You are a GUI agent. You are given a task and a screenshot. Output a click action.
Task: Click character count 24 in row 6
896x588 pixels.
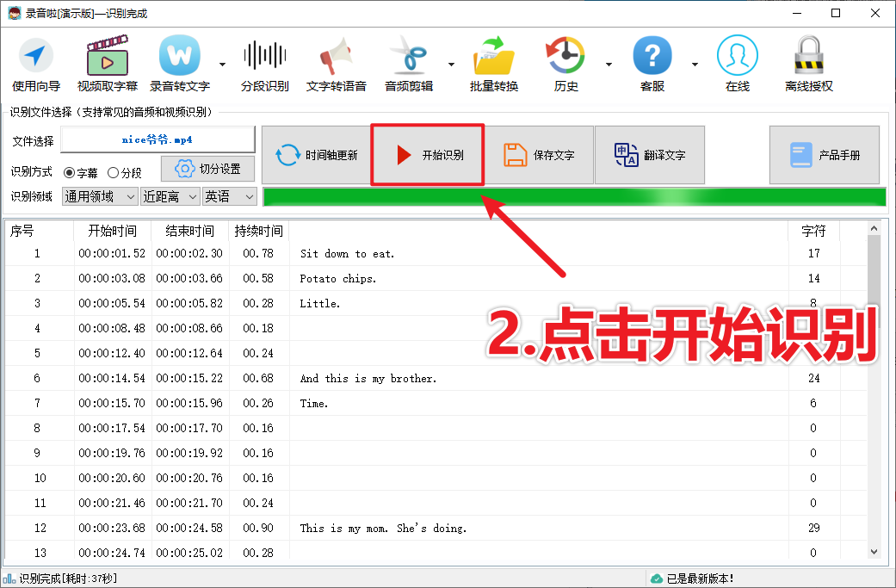pyautogui.click(x=813, y=378)
